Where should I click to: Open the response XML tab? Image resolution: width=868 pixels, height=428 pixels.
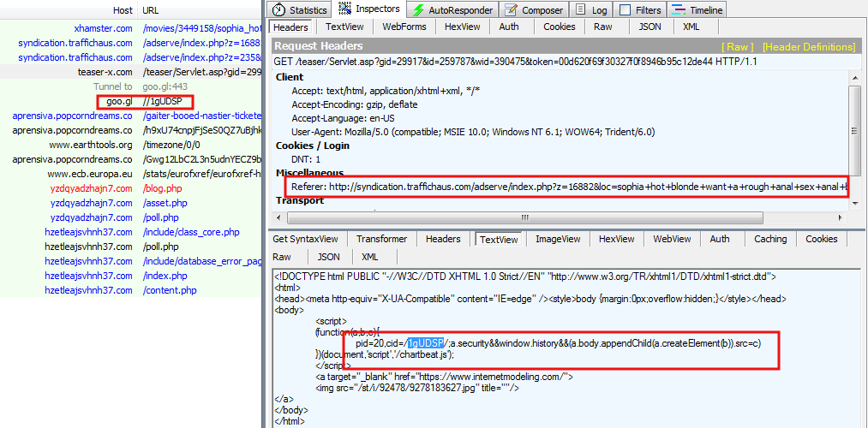pyautogui.click(x=369, y=257)
